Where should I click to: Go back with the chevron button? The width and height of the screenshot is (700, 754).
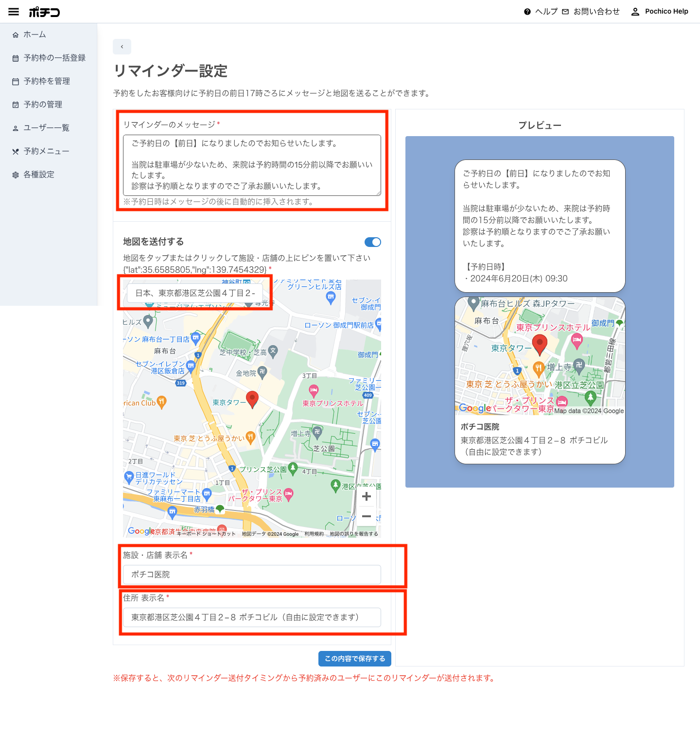click(122, 47)
